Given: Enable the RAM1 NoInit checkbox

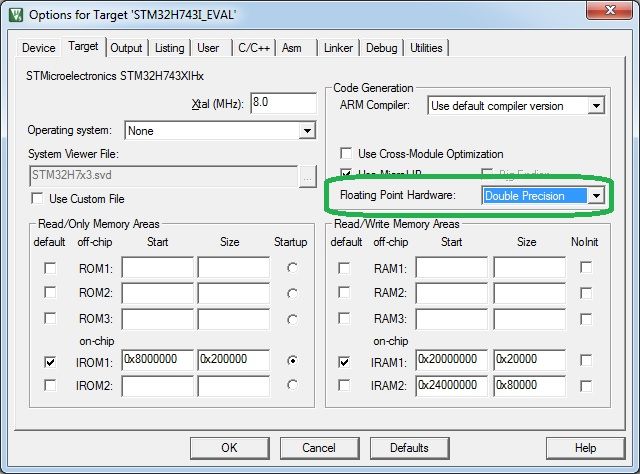Looking at the screenshot, I should (x=586, y=267).
